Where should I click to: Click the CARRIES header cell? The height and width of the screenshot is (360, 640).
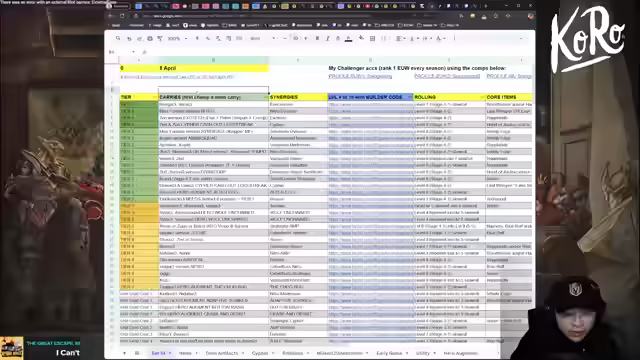tap(213, 97)
